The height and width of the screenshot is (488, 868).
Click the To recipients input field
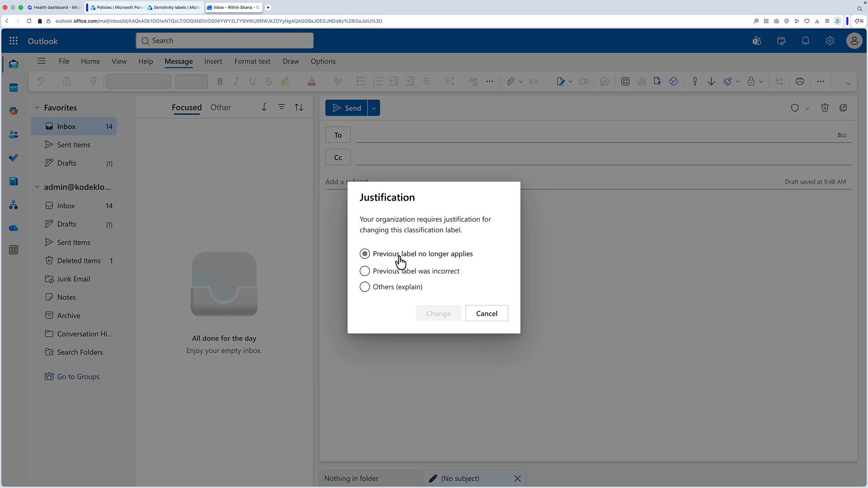point(594,135)
